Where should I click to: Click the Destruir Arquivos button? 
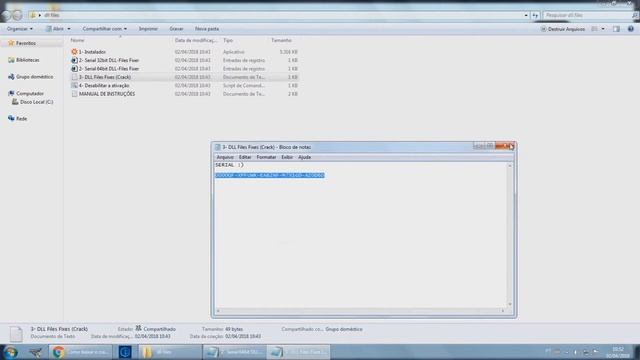point(562,29)
